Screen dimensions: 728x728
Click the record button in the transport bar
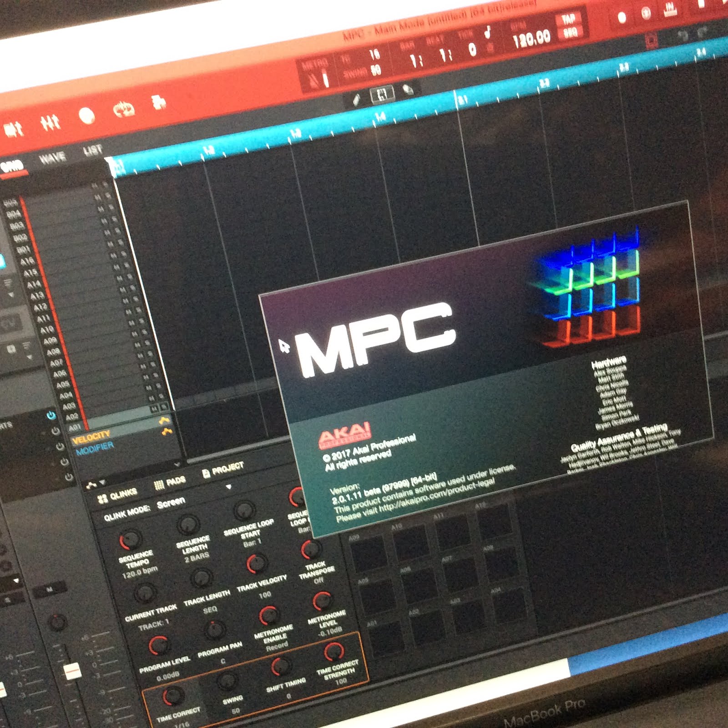point(622,16)
